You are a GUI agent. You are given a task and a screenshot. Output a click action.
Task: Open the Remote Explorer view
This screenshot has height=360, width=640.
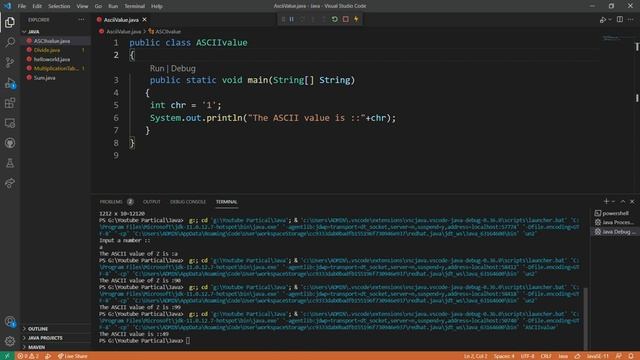coord(10,123)
